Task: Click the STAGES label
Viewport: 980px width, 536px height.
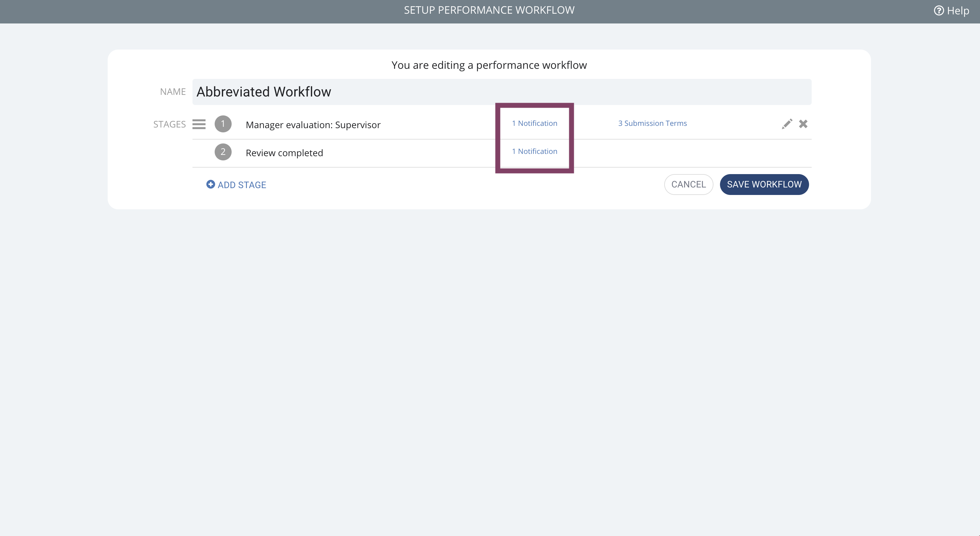Action: click(x=169, y=124)
